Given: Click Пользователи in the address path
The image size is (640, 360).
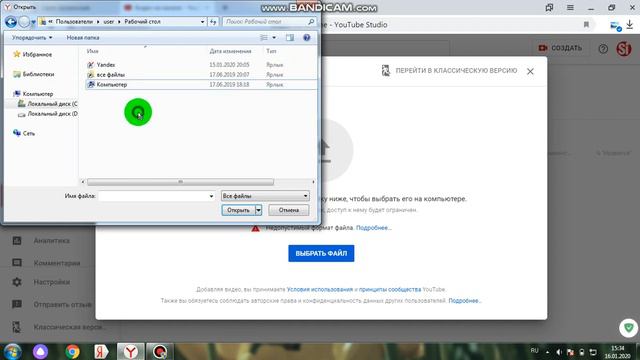Looking at the screenshot, I should (x=74, y=22).
